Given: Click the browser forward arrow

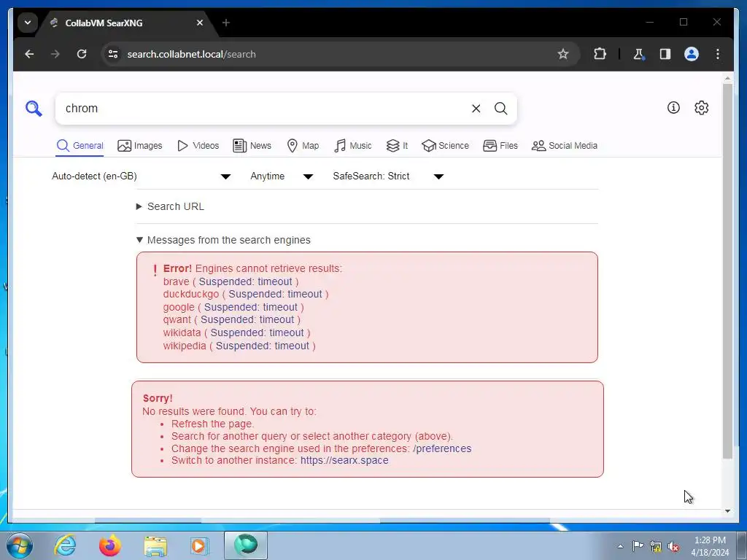Looking at the screenshot, I should pyautogui.click(x=55, y=54).
